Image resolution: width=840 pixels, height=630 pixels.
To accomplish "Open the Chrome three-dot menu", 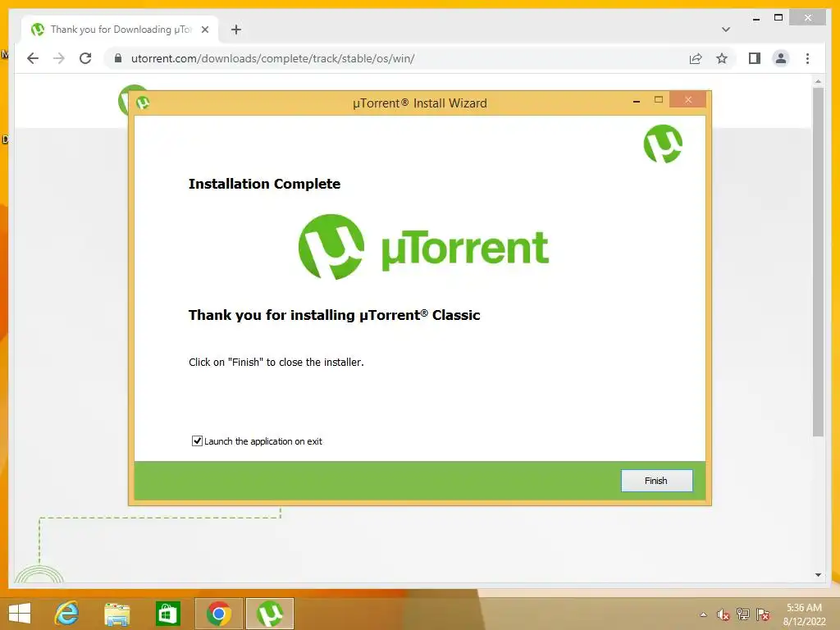I will pyautogui.click(x=807, y=58).
